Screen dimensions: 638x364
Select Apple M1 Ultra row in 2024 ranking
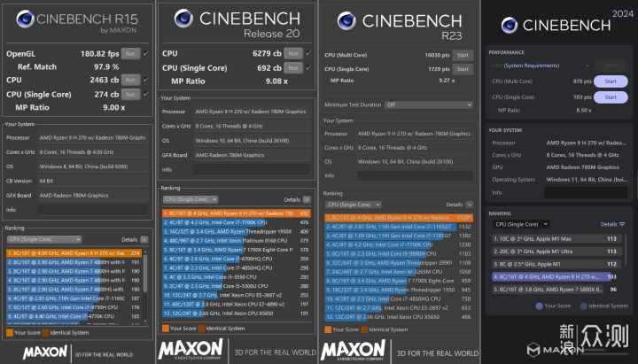click(556, 252)
